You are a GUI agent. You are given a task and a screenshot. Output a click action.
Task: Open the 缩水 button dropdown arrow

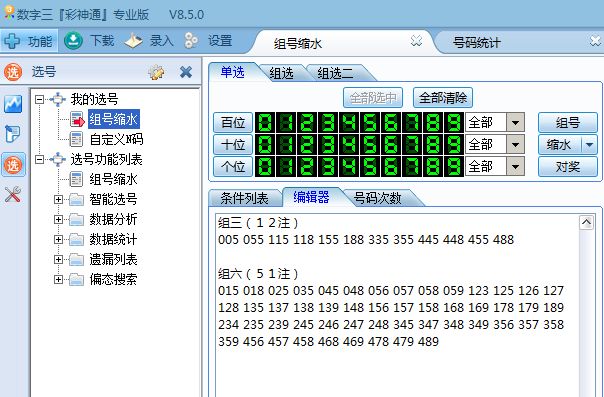tap(589, 145)
